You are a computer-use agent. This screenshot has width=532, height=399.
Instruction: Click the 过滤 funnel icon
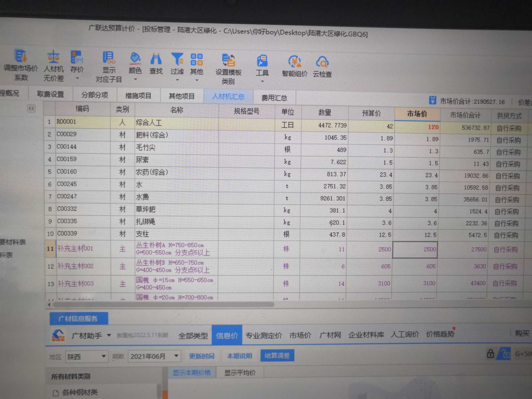tap(177, 59)
